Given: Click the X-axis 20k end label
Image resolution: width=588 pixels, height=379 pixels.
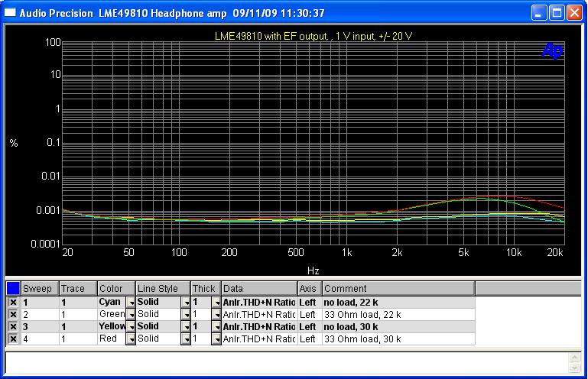Looking at the screenshot, I should (x=555, y=253).
